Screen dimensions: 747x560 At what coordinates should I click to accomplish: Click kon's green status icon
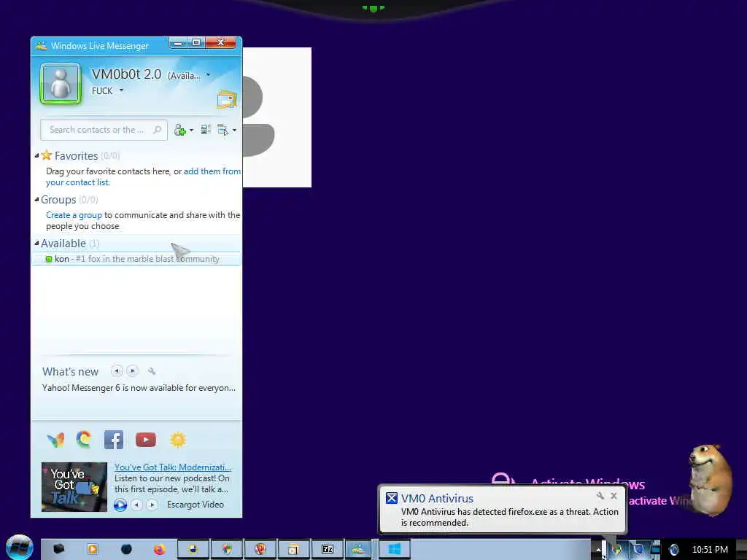[49, 259]
